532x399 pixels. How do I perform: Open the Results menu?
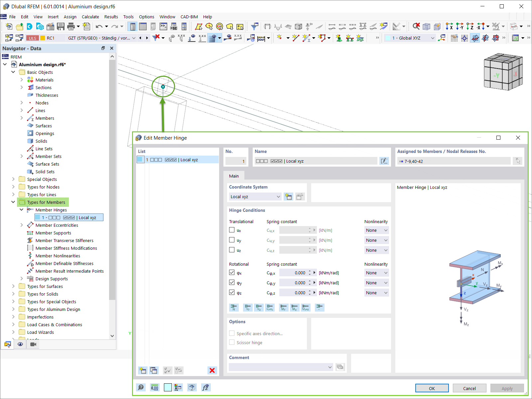111,17
